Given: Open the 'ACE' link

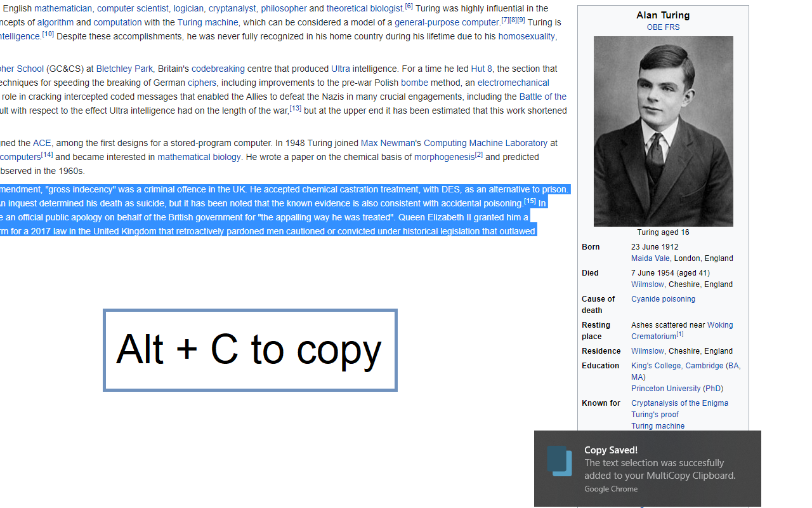Looking at the screenshot, I should tap(42, 143).
